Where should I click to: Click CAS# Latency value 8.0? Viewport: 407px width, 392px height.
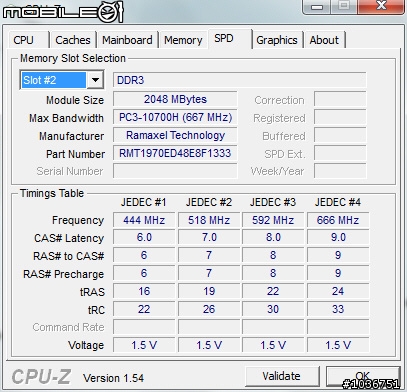tap(273, 237)
